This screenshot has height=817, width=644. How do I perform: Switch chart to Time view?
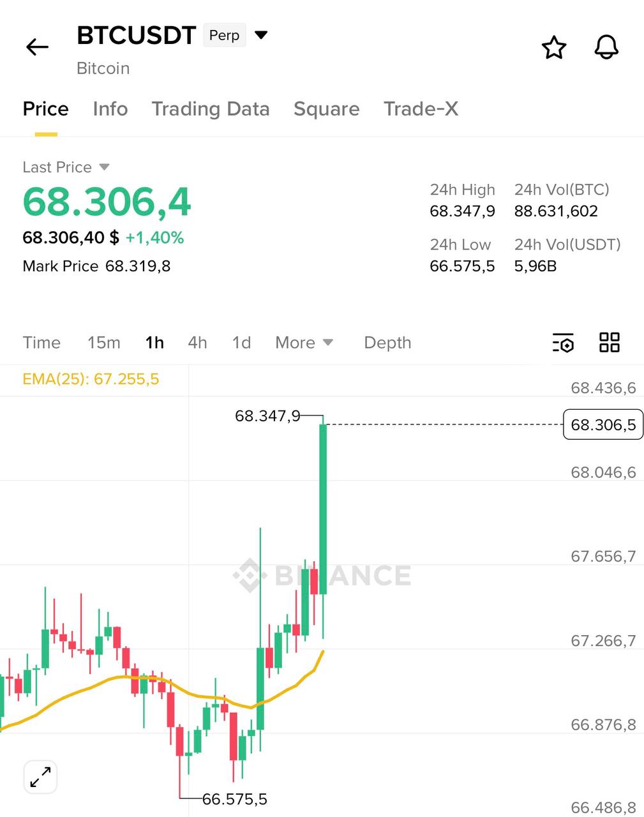tap(41, 343)
